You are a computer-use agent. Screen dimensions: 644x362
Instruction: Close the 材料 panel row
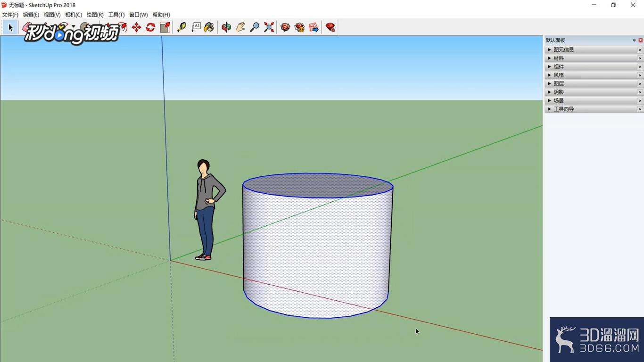pos(640,58)
